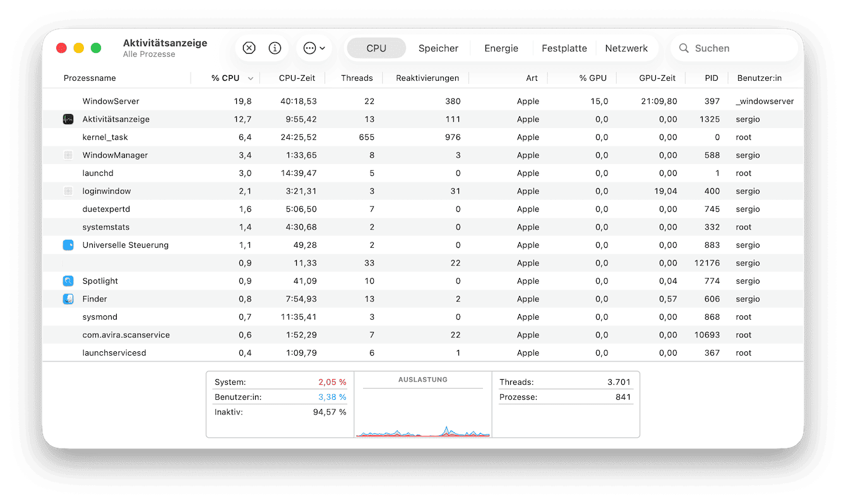Click the magnifying glass search icon
Viewport: 846px width, 504px height.
click(x=684, y=48)
